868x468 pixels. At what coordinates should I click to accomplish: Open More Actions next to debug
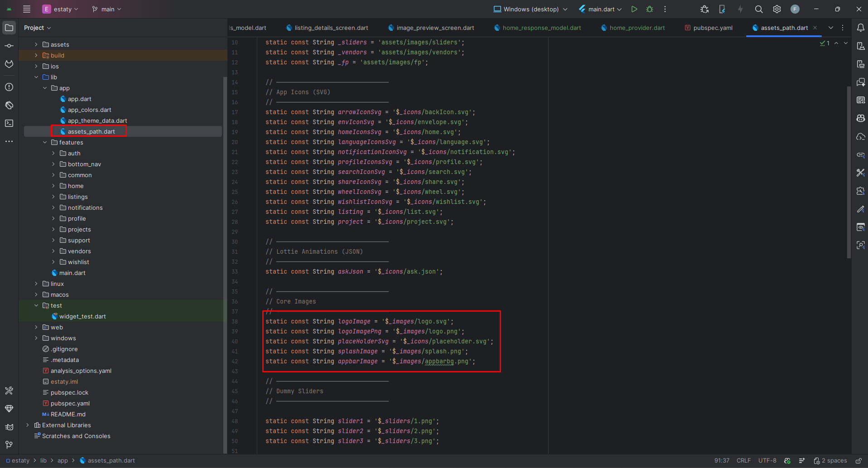pos(665,9)
